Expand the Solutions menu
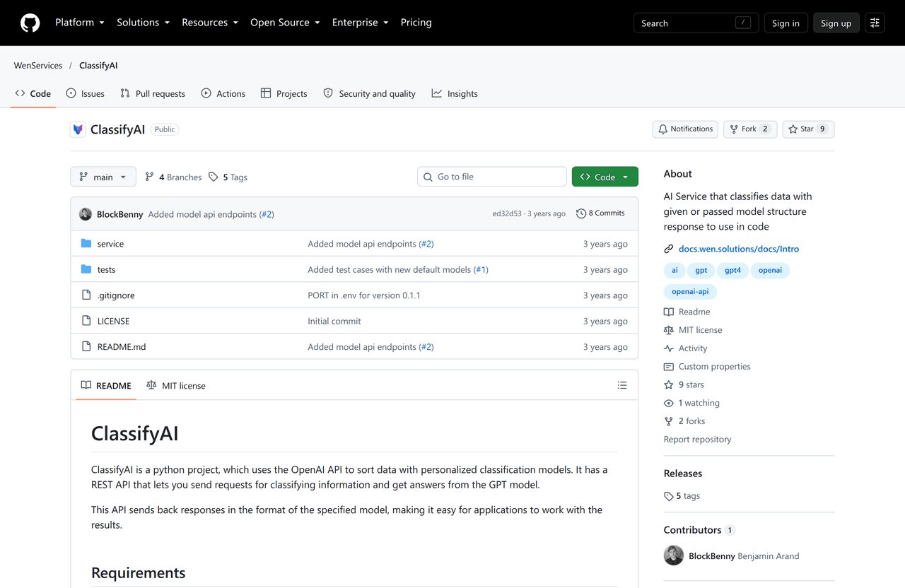The image size is (905, 588). click(x=144, y=23)
